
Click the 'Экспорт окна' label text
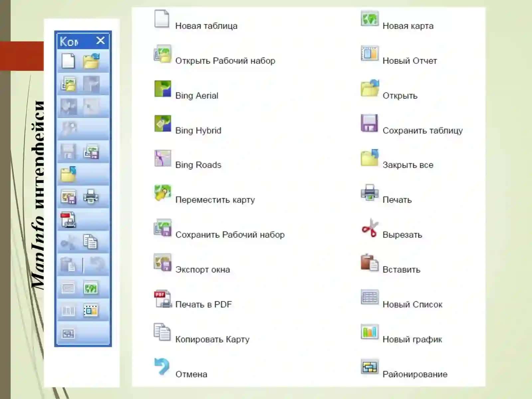point(202,270)
